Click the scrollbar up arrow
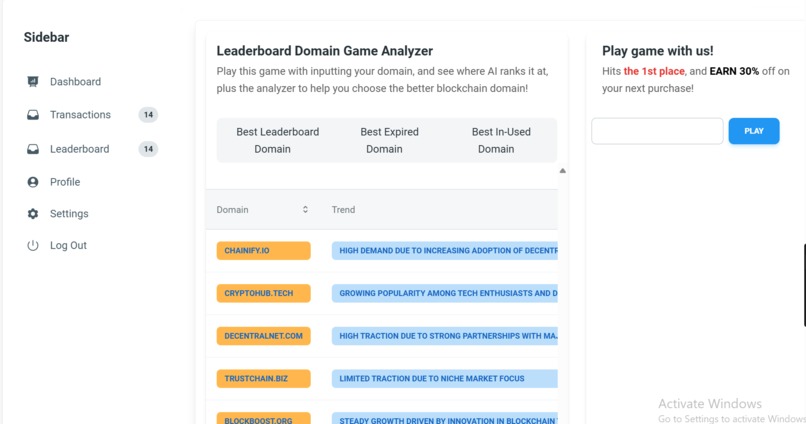This screenshot has height=424, width=806. 562,171
